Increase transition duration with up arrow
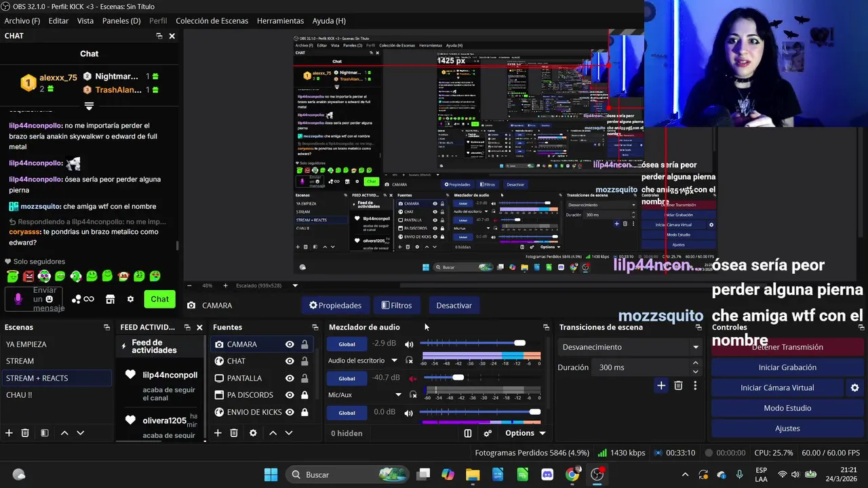The height and width of the screenshot is (488, 868). (695, 363)
